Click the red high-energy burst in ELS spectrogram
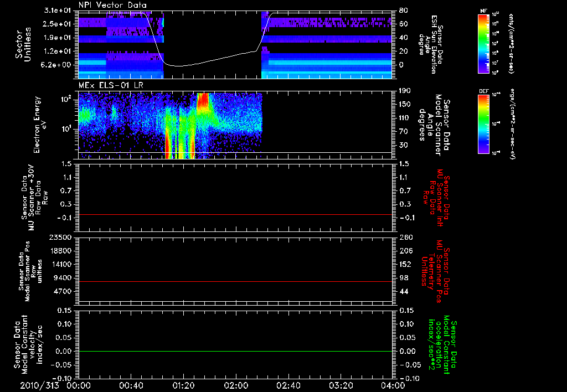 point(203,102)
